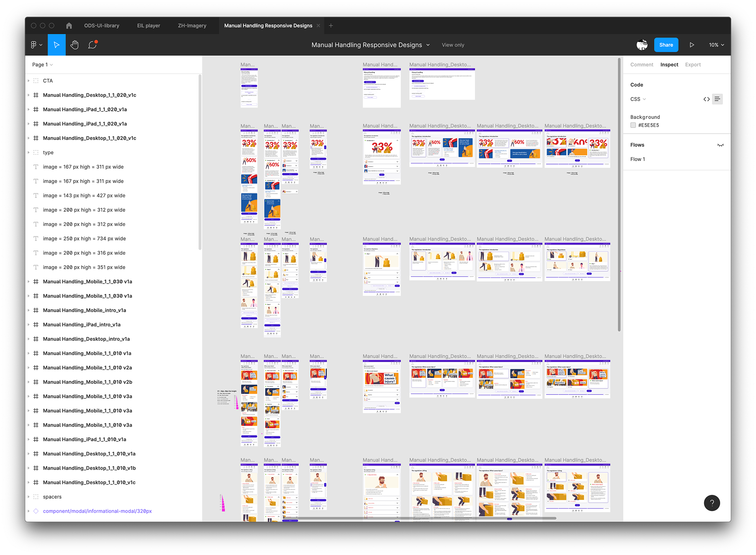Hide flows with the eye icon

721,145
